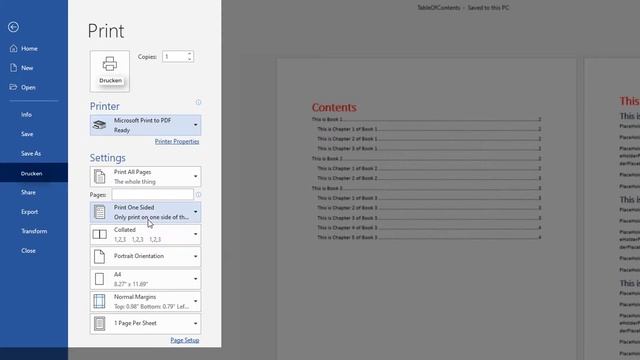Open the Printer Properties link
The width and height of the screenshot is (640, 360).
point(177,141)
